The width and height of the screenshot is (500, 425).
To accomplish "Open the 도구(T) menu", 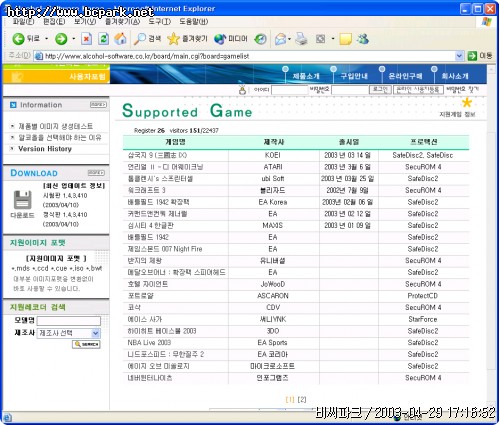I will (159, 22).
